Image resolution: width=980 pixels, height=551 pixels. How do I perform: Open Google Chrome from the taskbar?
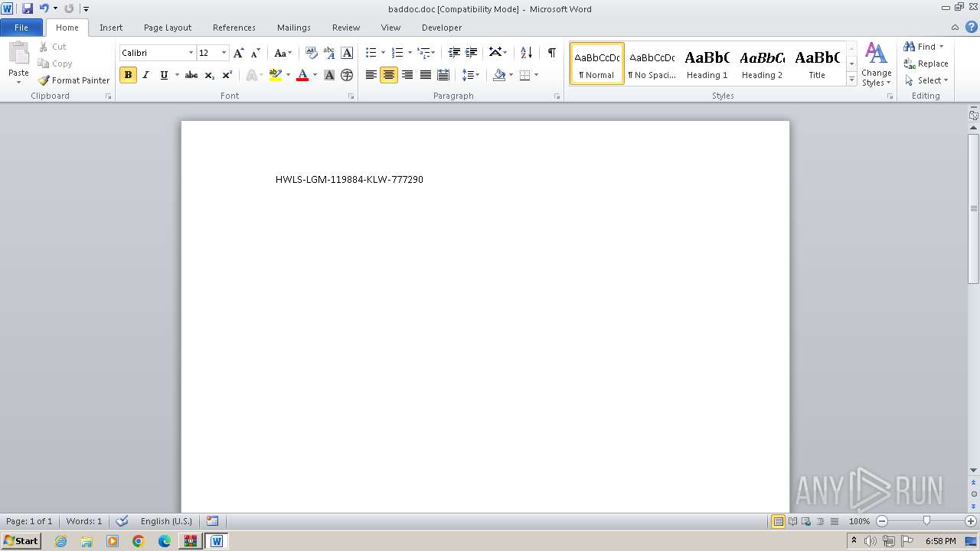[x=139, y=541]
